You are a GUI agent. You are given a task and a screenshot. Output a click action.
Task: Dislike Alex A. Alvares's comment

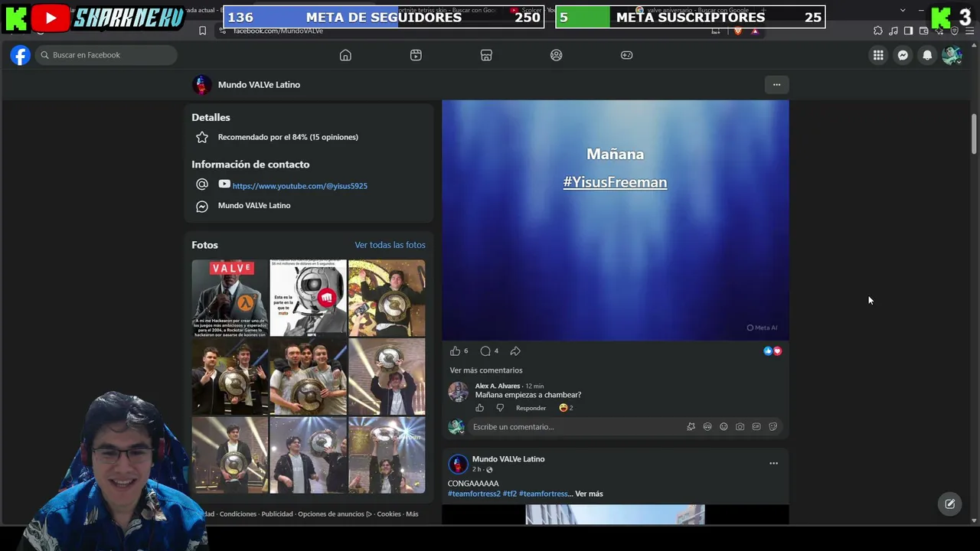(x=500, y=408)
